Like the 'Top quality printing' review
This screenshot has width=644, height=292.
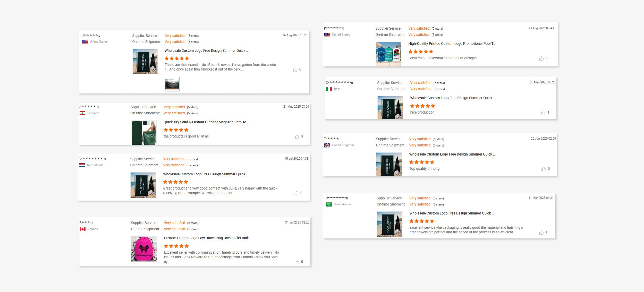[544, 169]
